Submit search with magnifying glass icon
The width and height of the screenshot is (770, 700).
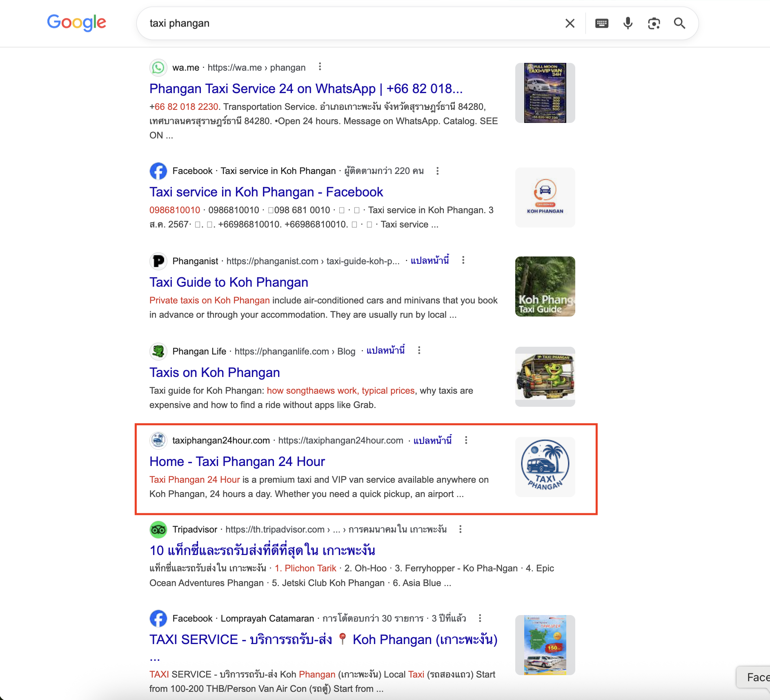(680, 23)
